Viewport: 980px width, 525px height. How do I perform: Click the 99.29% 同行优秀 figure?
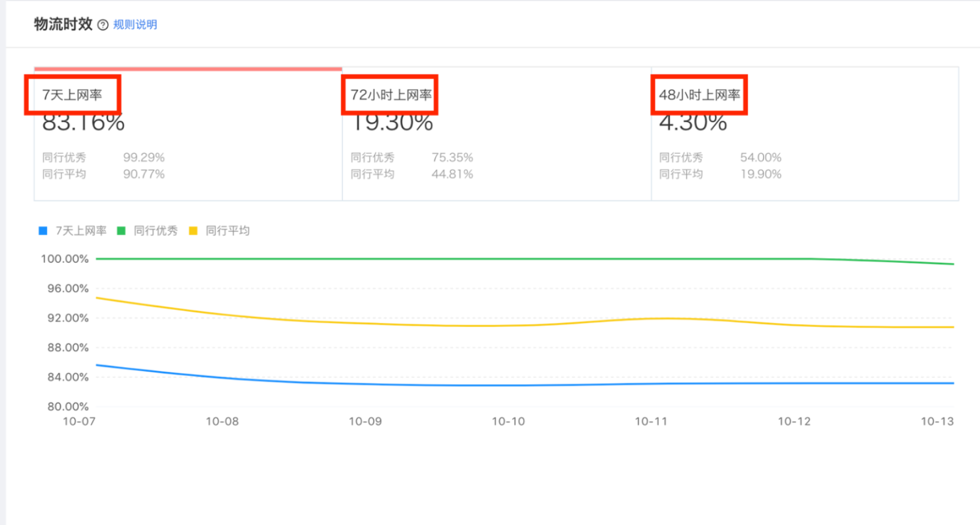(144, 157)
